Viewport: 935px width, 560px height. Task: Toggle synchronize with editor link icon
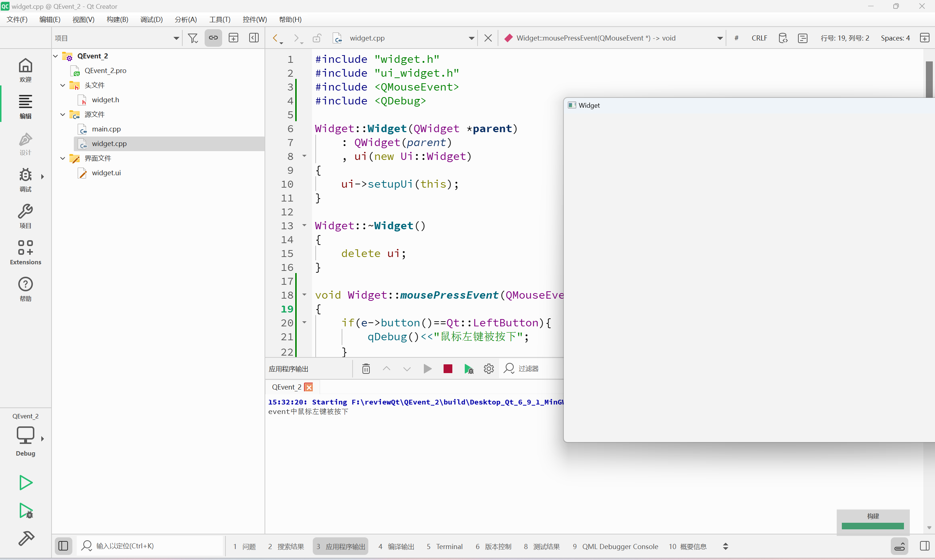(213, 38)
